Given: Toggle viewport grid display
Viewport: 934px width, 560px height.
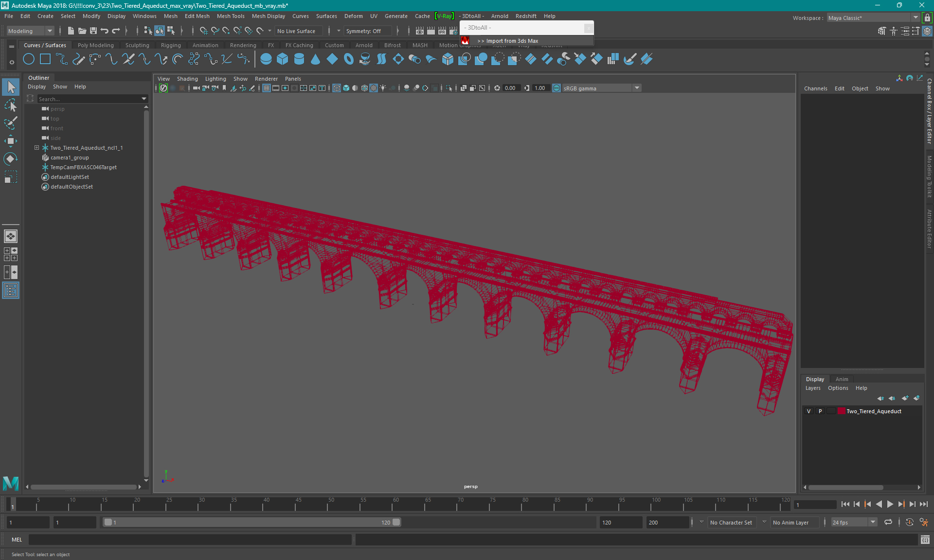Looking at the screenshot, I should click(267, 88).
